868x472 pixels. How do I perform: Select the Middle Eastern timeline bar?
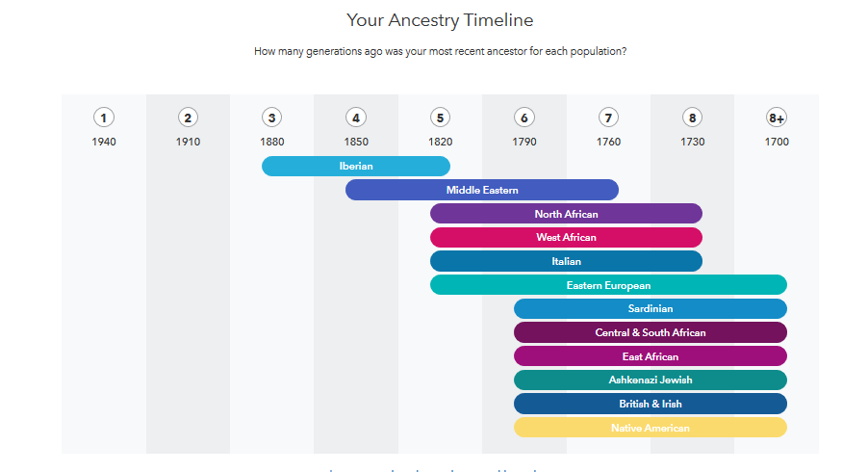coord(481,190)
